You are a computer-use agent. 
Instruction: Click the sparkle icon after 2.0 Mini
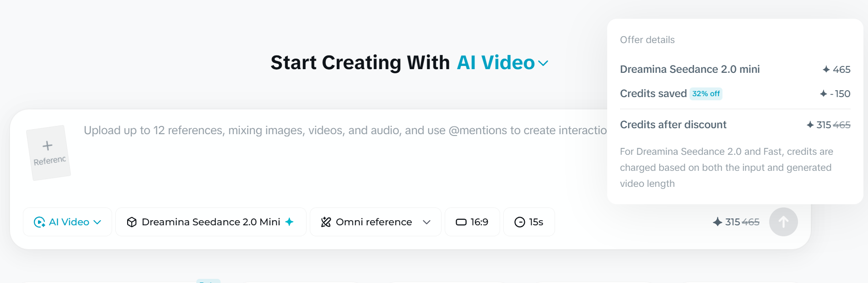click(289, 222)
